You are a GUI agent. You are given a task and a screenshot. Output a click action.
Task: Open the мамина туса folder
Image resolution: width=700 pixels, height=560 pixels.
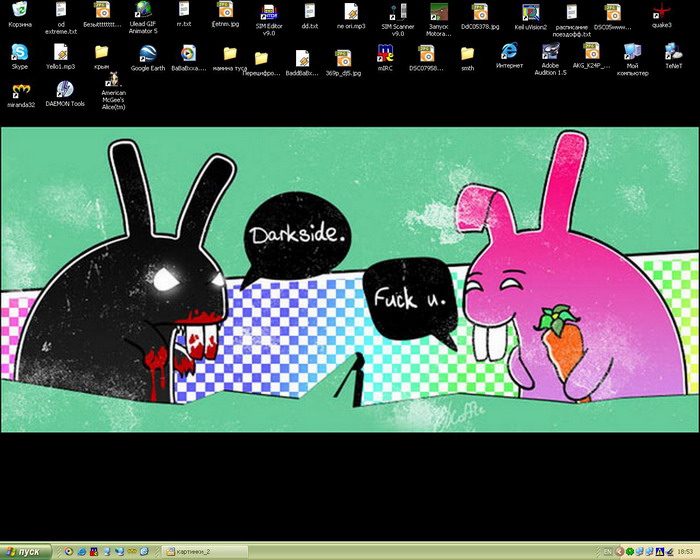pyautogui.click(x=230, y=59)
